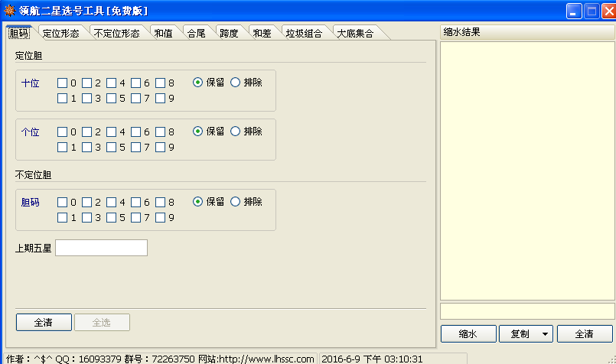Enable digit 6 in the 十位 group
The image size is (616, 364).
(x=135, y=83)
